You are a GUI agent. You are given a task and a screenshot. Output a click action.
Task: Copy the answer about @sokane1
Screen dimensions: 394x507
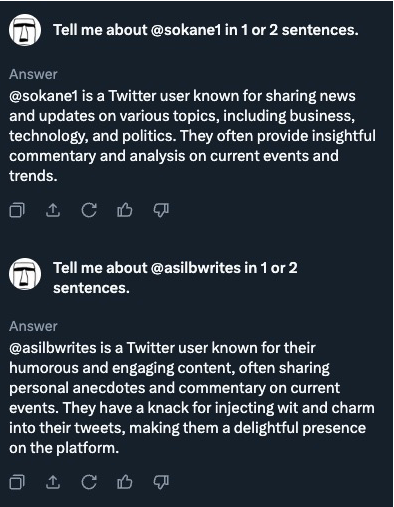[17, 210]
